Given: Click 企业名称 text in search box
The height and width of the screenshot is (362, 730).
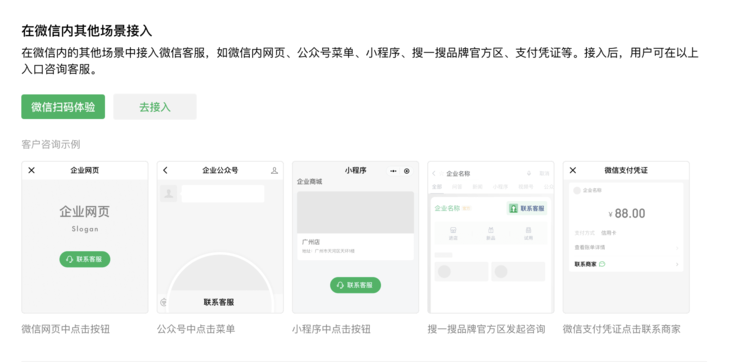Looking at the screenshot, I should tap(458, 174).
